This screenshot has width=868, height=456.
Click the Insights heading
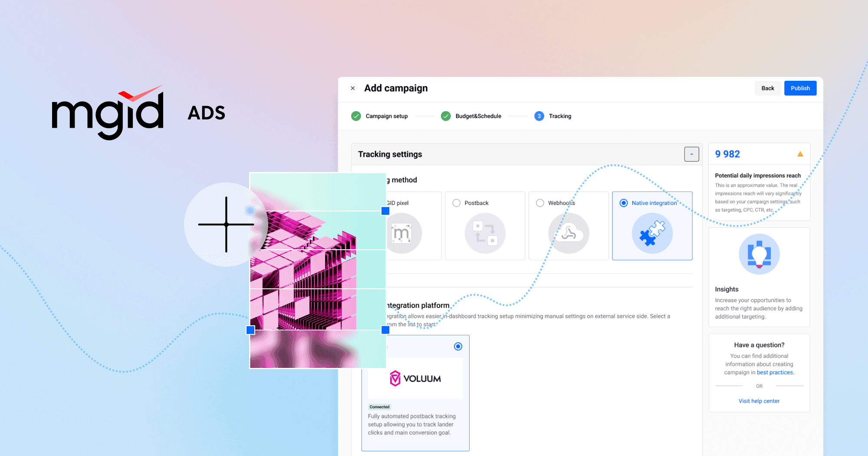tap(727, 289)
